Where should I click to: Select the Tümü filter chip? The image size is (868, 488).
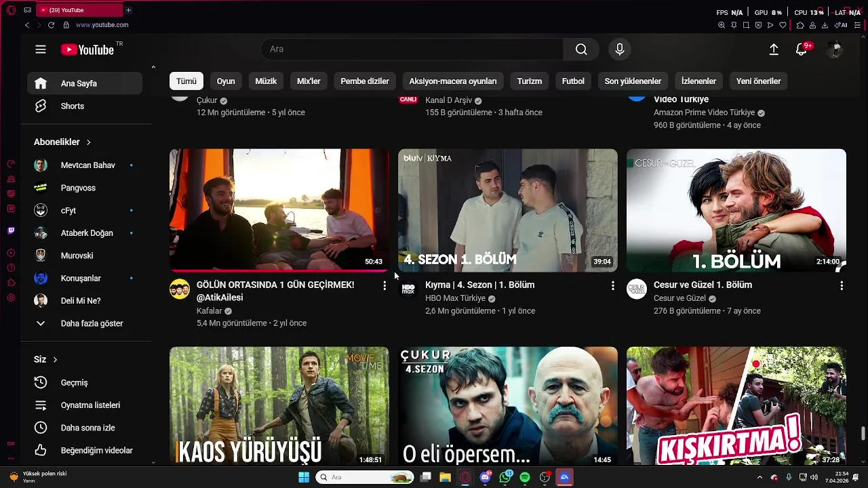tap(186, 81)
